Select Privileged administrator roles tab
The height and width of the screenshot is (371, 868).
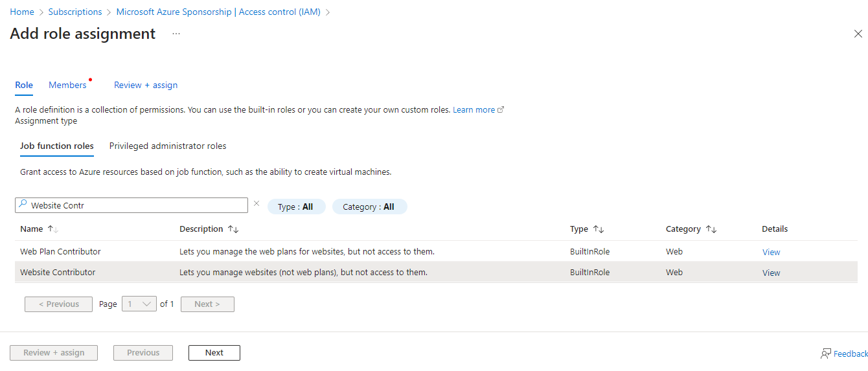coord(168,146)
